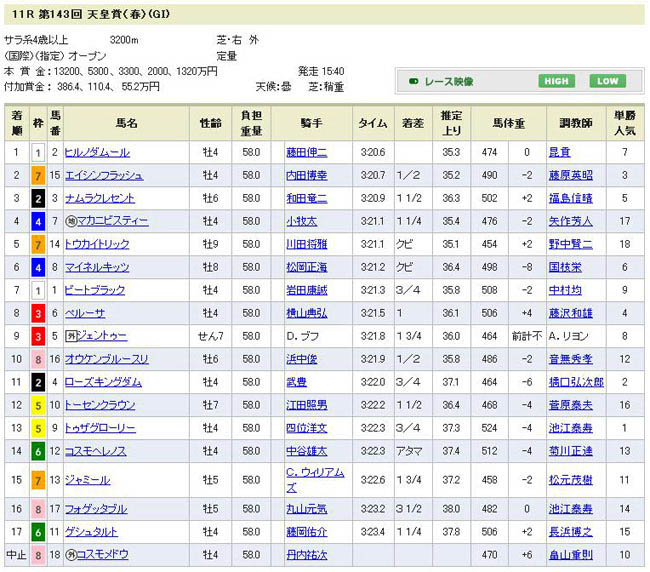This screenshot has width=650, height=572.
Task: View jockey 横山典弘 profile
Action: tap(306, 313)
